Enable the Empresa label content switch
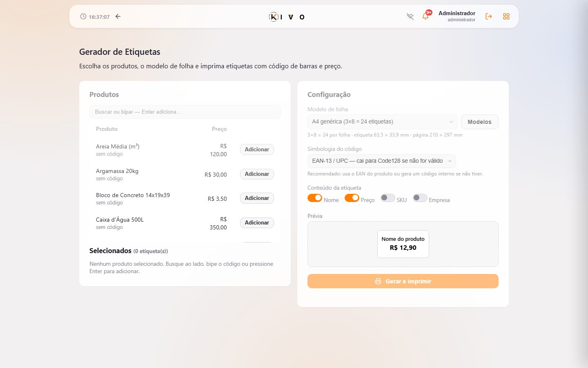Screen dimensions: 588x368 [x=420, y=198]
